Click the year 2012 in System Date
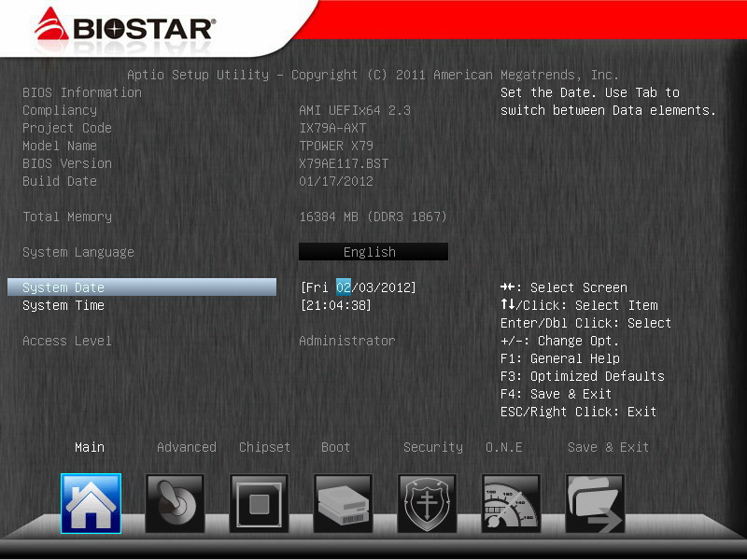 point(395,287)
